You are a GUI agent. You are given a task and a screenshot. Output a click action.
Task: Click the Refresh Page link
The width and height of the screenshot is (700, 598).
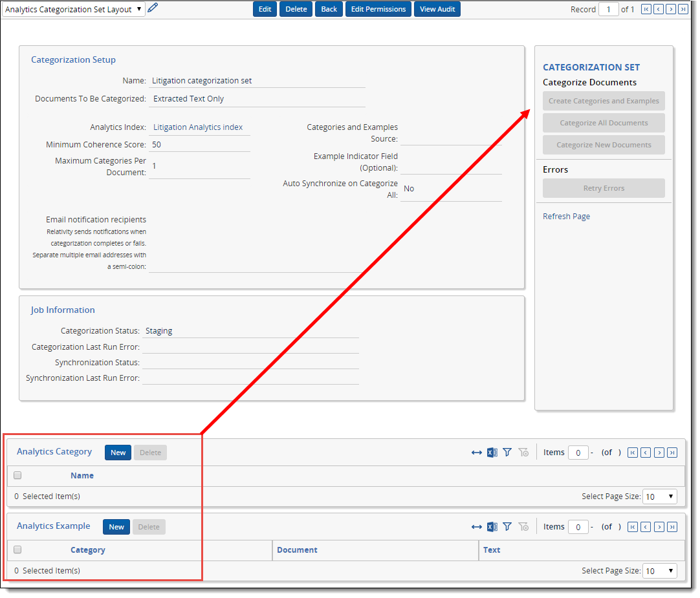click(566, 217)
